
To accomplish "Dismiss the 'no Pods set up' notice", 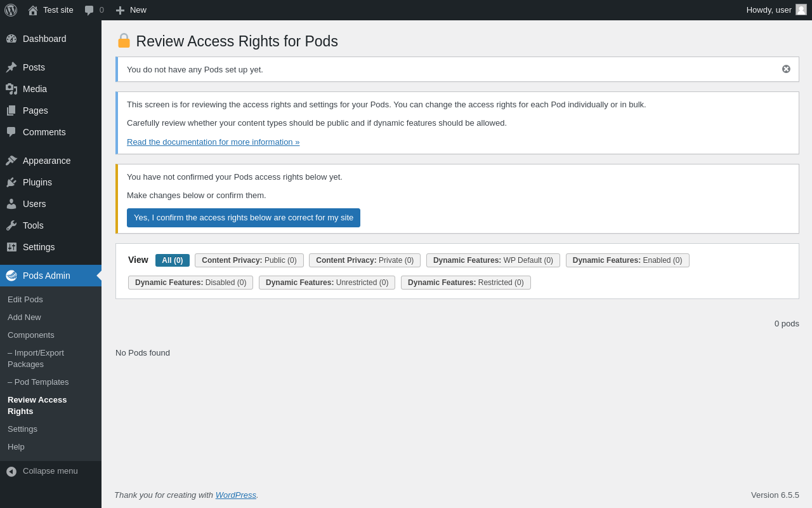I will point(786,69).
